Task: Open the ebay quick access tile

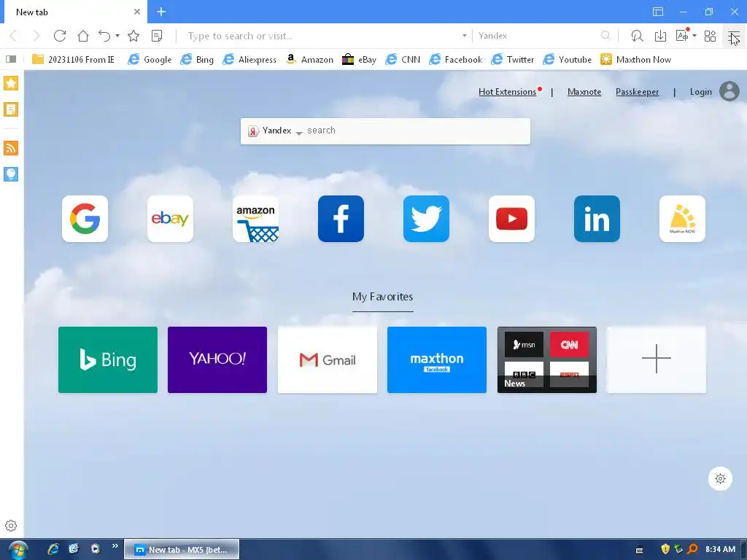Action: click(170, 219)
